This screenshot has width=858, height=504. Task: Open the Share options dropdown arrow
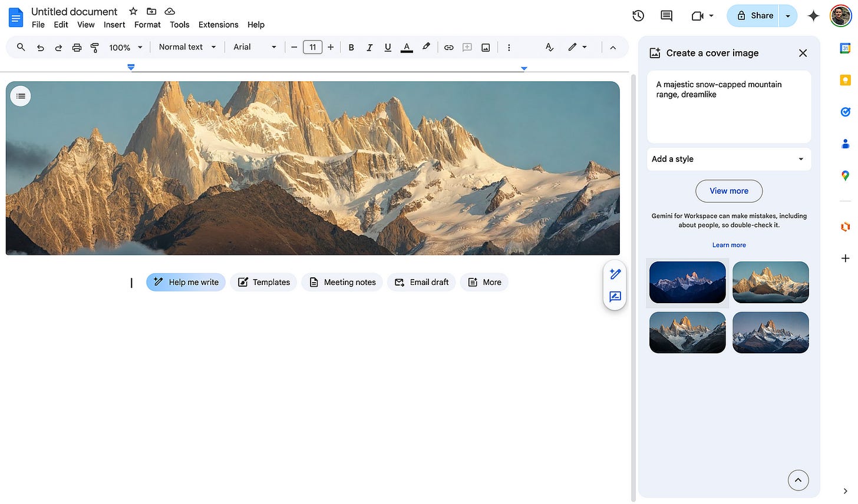(788, 16)
